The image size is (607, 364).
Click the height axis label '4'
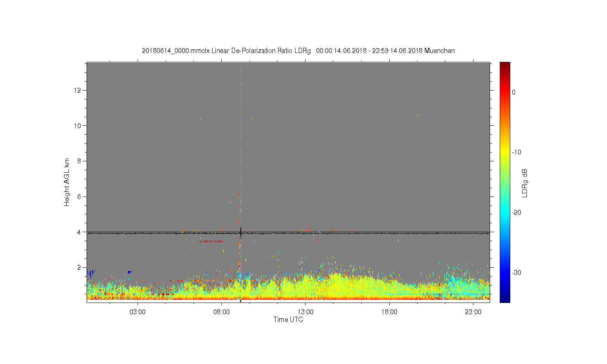[x=79, y=232]
